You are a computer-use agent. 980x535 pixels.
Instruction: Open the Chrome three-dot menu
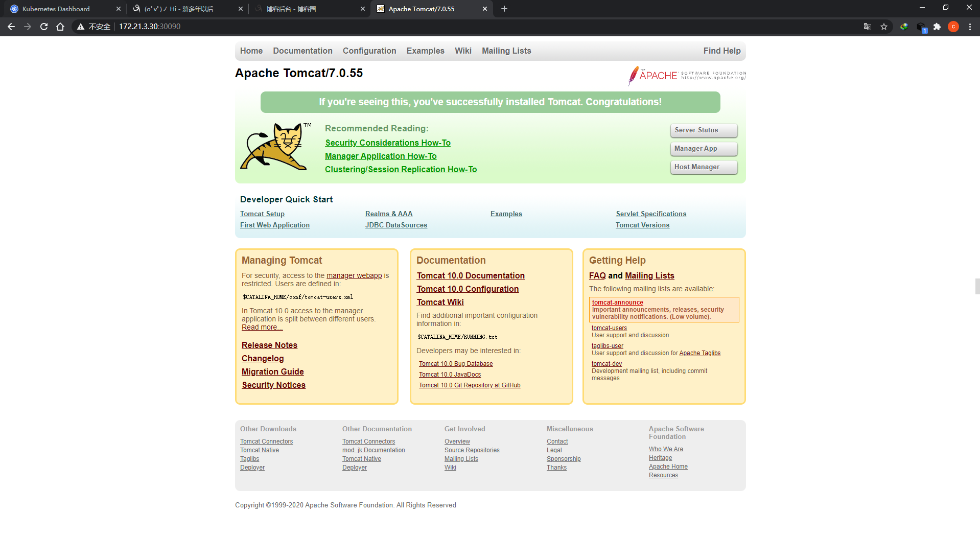coord(970,27)
